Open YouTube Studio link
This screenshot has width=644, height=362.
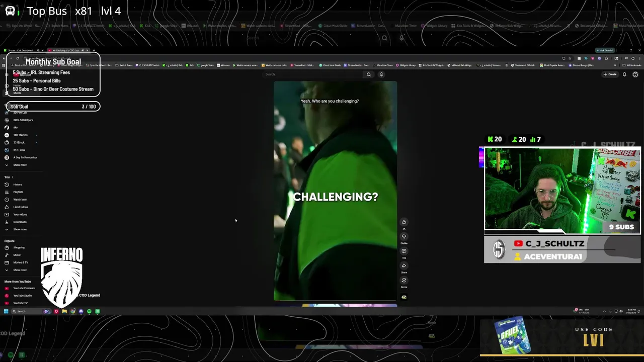(x=20, y=296)
